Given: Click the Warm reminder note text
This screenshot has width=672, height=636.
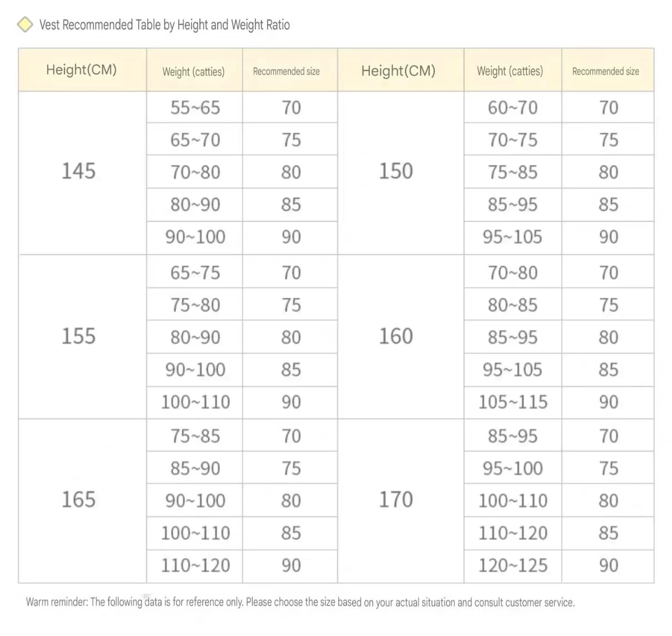Looking at the screenshot, I should click(300, 602).
